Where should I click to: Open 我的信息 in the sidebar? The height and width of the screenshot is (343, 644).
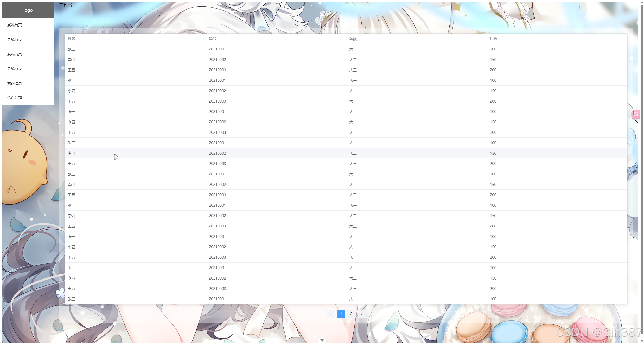pos(15,83)
